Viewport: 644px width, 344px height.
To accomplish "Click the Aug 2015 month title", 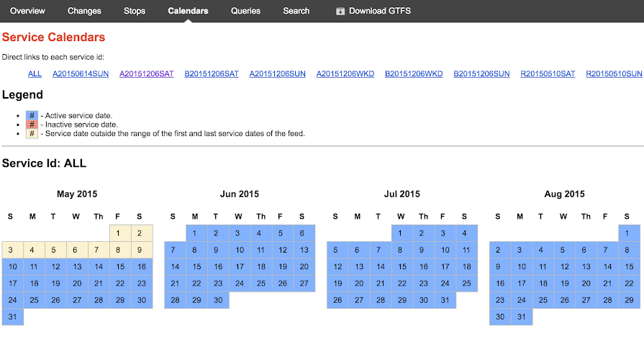I will pyautogui.click(x=565, y=194).
